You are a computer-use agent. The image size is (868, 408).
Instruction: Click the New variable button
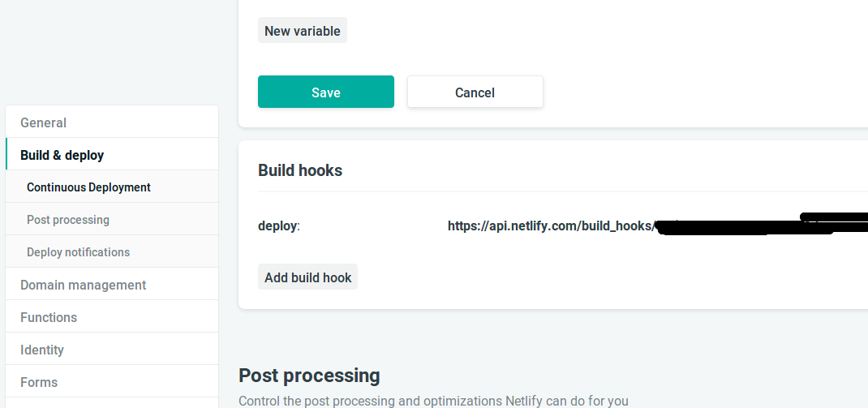click(302, 31)
